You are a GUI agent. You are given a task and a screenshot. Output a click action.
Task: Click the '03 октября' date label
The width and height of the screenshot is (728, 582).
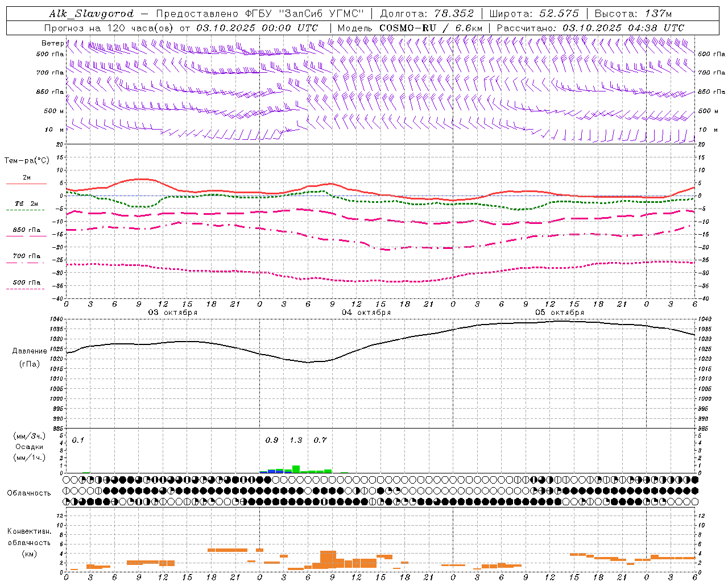coord(173,312)
